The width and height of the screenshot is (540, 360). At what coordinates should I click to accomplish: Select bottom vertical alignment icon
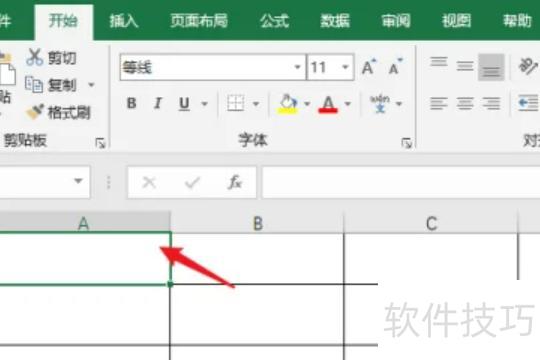tap(491, 67)
